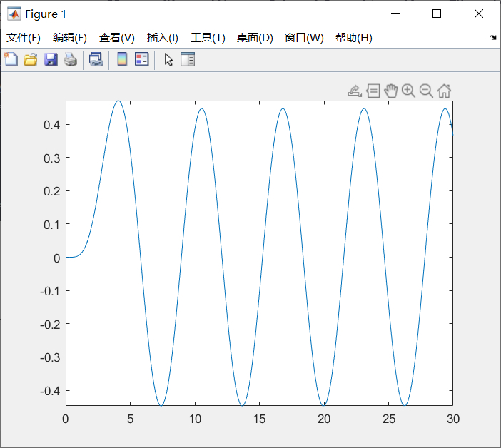Click the MATLAB logo in the title bar

tap(14, 14)
